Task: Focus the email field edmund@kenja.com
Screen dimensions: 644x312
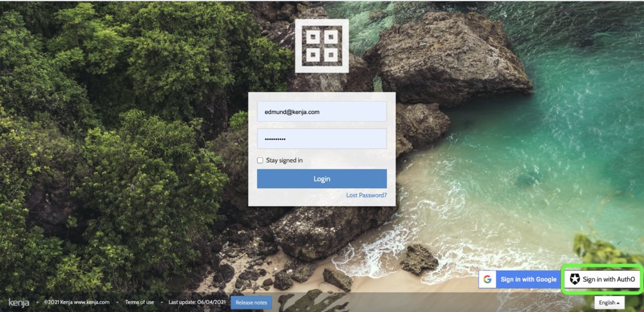Action: (321, 112)
